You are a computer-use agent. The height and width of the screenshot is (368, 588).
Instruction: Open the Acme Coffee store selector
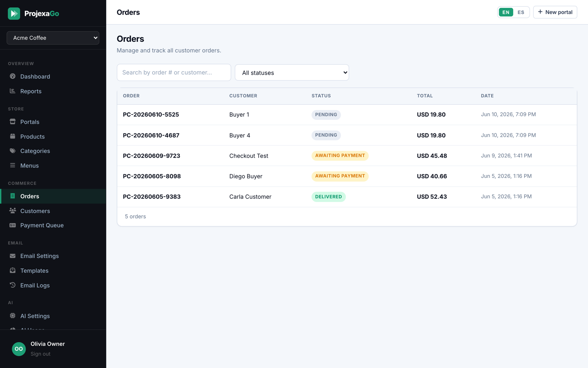coord(53,38)
